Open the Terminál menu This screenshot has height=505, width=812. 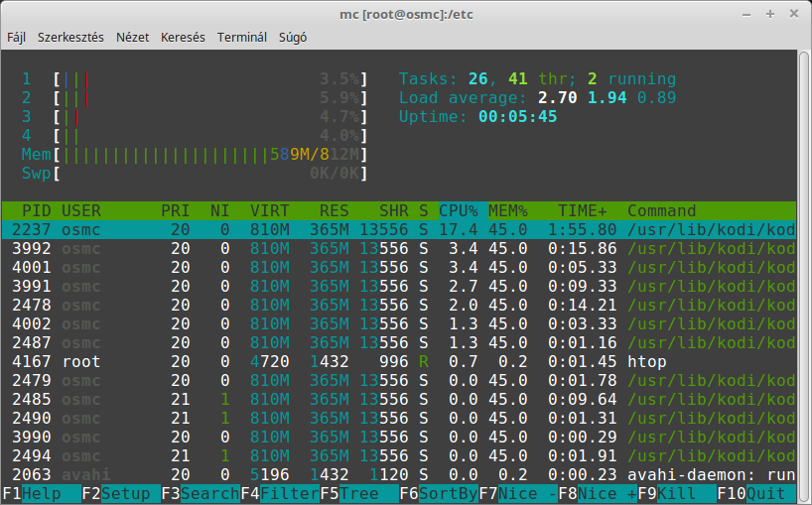click(x=242, y=38)
